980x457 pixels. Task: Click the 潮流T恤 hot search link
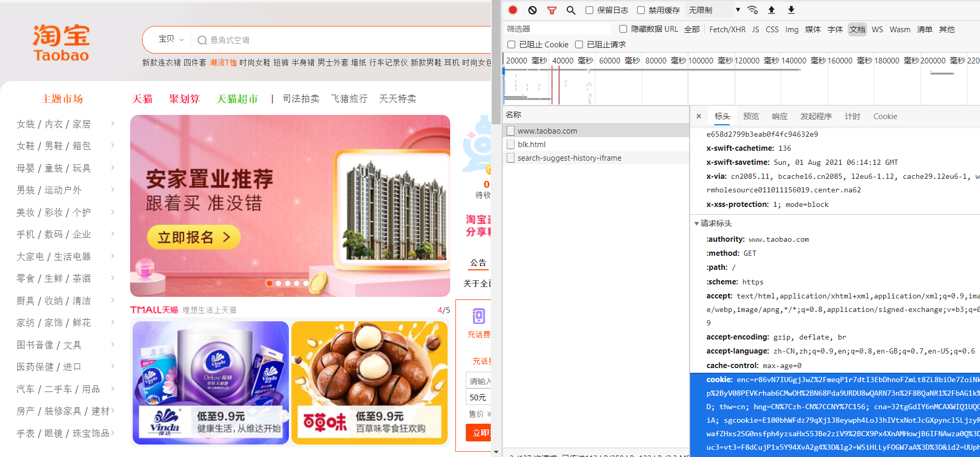pyautogui.click(x=223, y=62)
